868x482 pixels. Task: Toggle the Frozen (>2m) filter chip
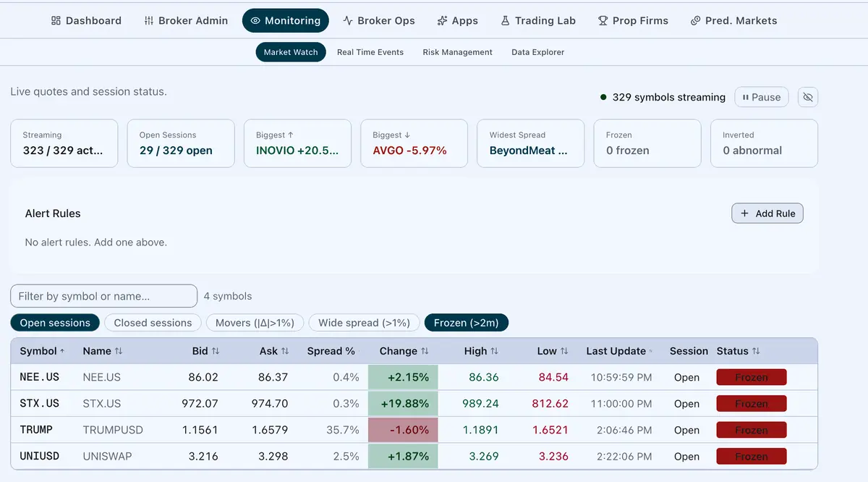[467, 323]
